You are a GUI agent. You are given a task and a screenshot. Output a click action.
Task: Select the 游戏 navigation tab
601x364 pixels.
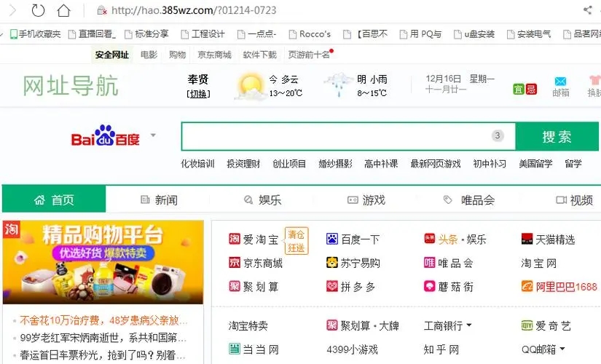366,199
